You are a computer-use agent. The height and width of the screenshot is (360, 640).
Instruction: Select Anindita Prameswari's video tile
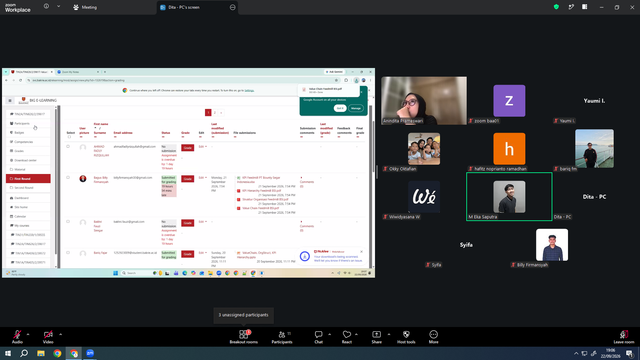tap(424, 100)
